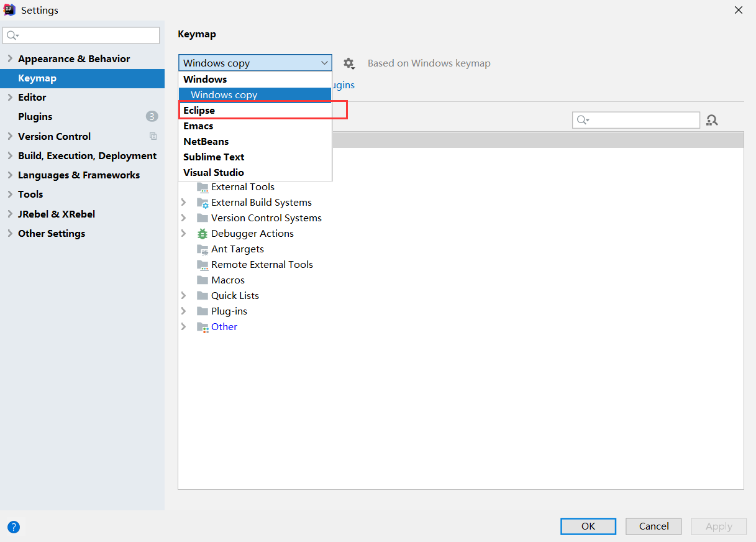Expand the Editor settings section

pyautogui.click(x=10, y=97)
